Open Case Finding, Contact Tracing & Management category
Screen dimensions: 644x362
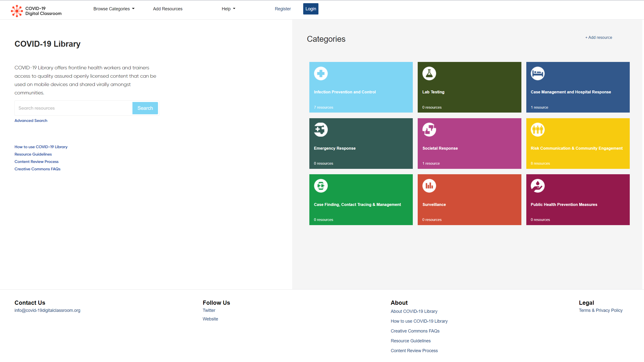point(357,204)
